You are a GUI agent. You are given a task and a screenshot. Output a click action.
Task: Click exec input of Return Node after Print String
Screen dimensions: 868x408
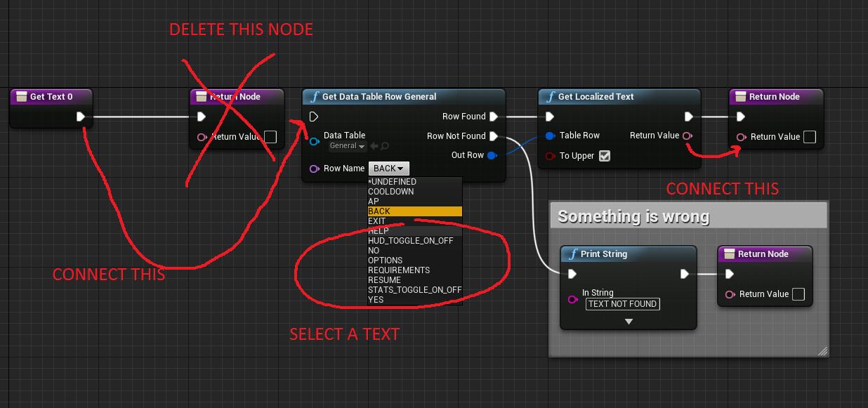730,274
